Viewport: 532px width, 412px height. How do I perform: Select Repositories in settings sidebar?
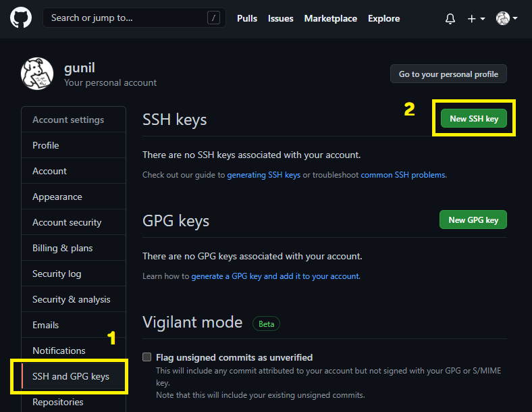[x=74, y=402]
